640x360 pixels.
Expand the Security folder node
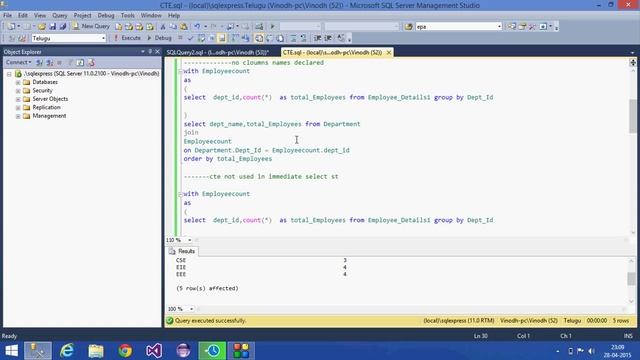pyautogui.click(x=18, y=91)
